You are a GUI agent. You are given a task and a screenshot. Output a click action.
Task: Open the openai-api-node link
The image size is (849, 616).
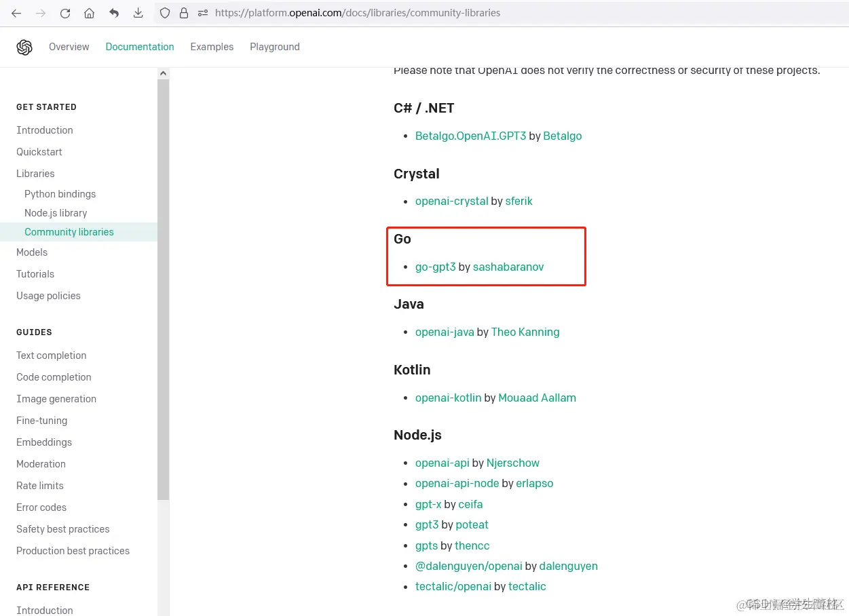(x=457, y=483)
